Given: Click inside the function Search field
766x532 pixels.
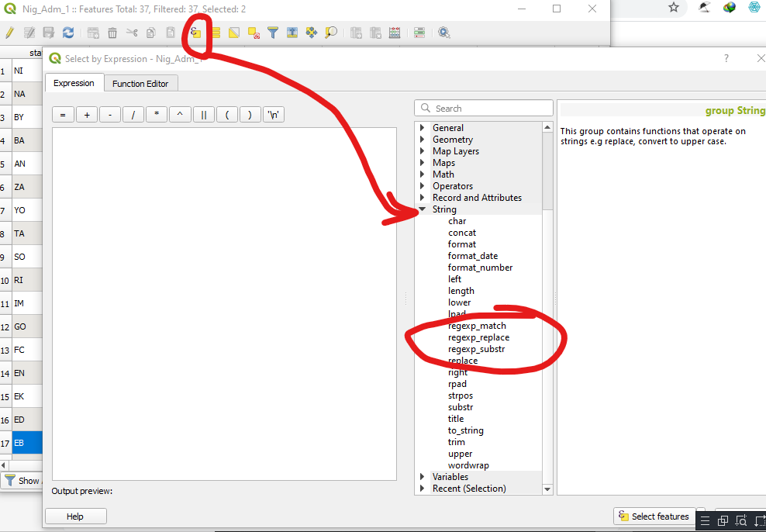Looking at the screenshot, I should coord(488,108).
